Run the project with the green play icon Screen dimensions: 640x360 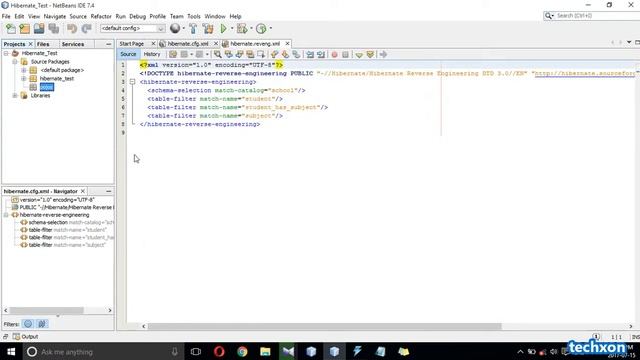tap(223, 29)
